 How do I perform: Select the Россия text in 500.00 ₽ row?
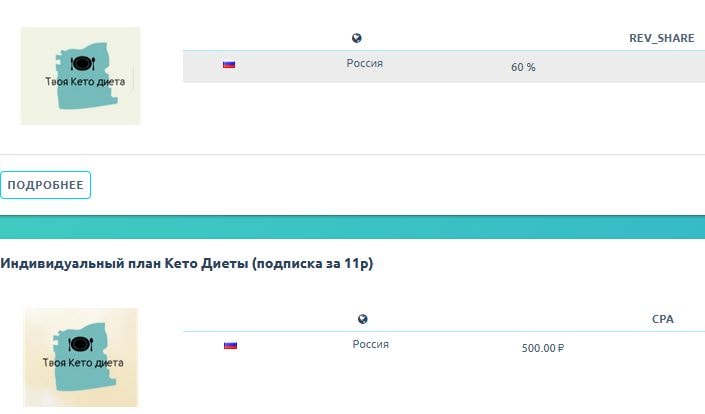point(370,344)
